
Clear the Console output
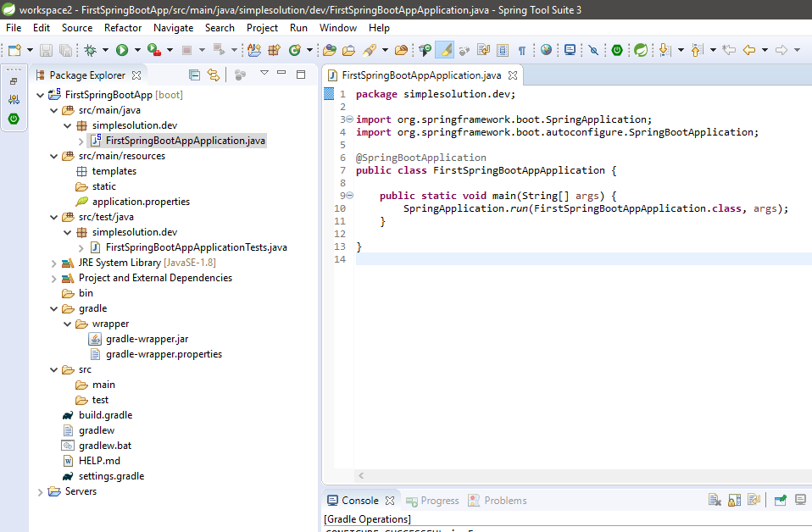click(715, 501)
